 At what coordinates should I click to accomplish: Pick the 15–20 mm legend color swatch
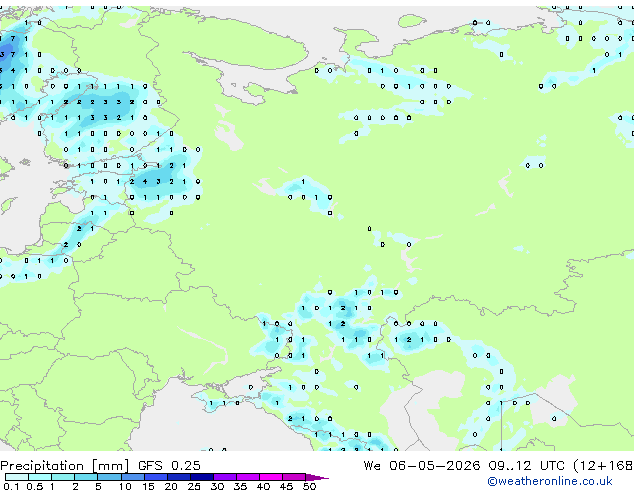156,477
